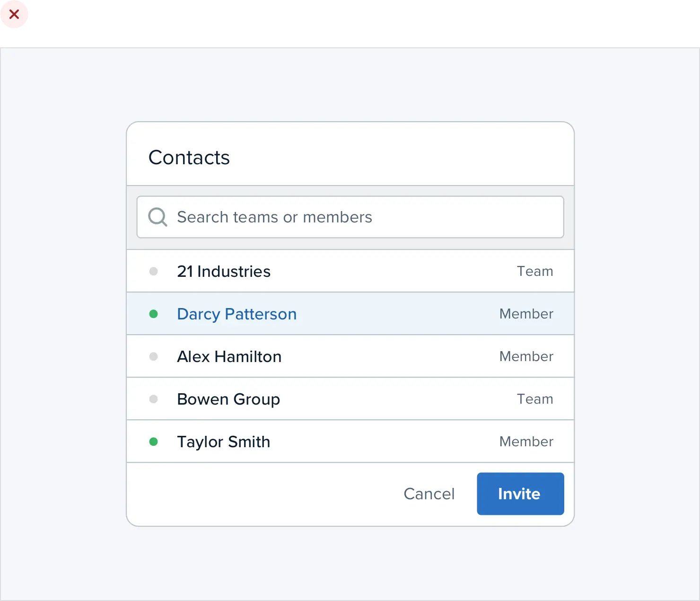Click Member label in Alex Hamilton row
This screenshot has width=700, height=601.
[526, 356]
